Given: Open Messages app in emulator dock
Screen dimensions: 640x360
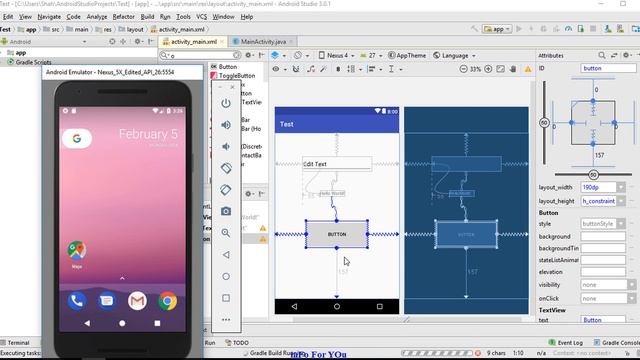Looking at the screenshot, I should [x=107, y=301].
